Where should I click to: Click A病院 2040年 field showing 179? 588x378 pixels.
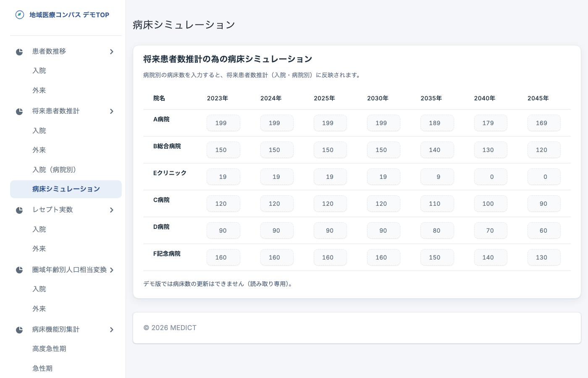click(491, 123)
